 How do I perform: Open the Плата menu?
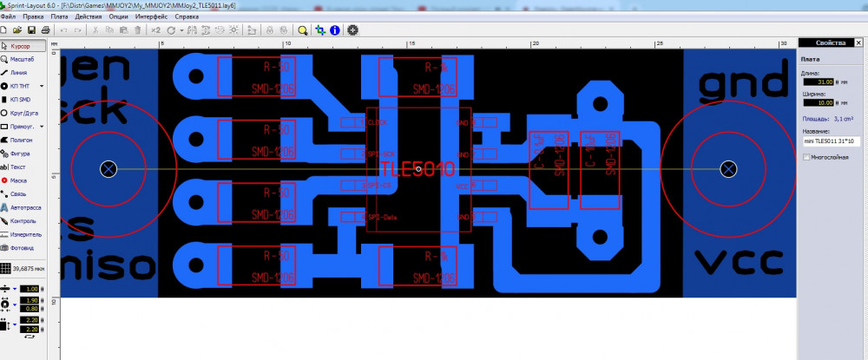click(59, 16)
